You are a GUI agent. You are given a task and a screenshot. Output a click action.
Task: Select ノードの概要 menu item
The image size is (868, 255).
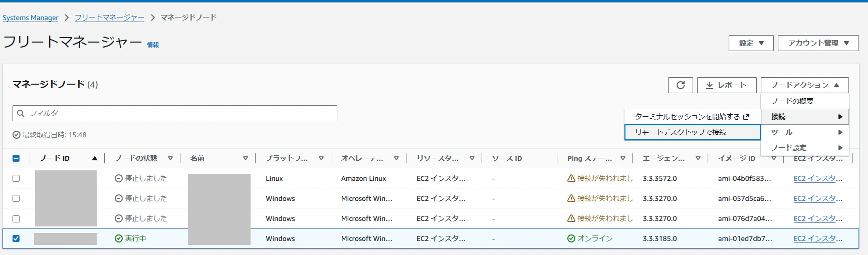[805, 101]
